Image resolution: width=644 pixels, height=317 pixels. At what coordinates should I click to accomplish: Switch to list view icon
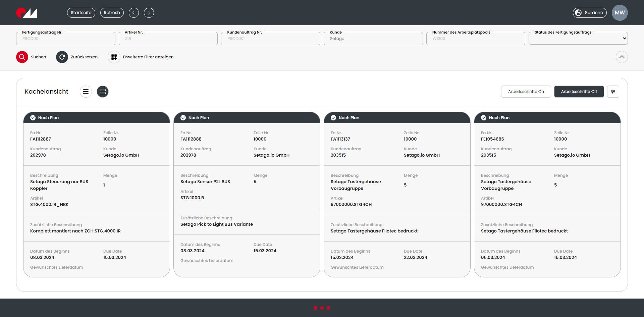[86, 92]
